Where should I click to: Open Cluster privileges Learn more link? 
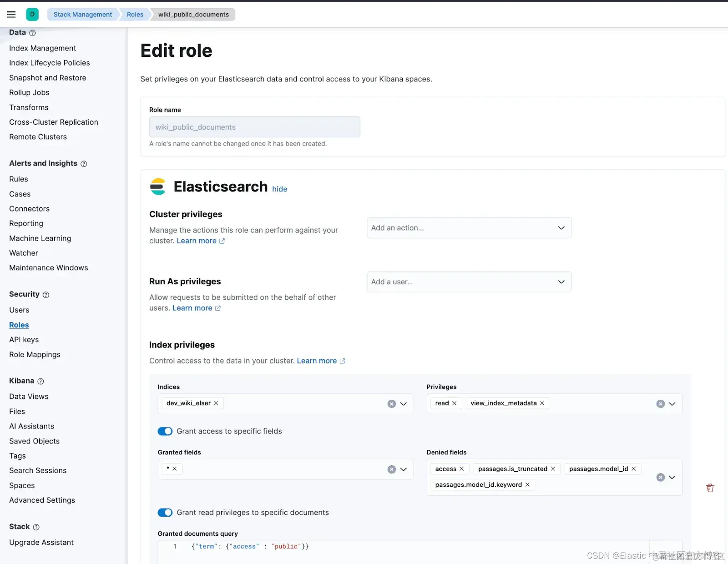click(201, 241)
